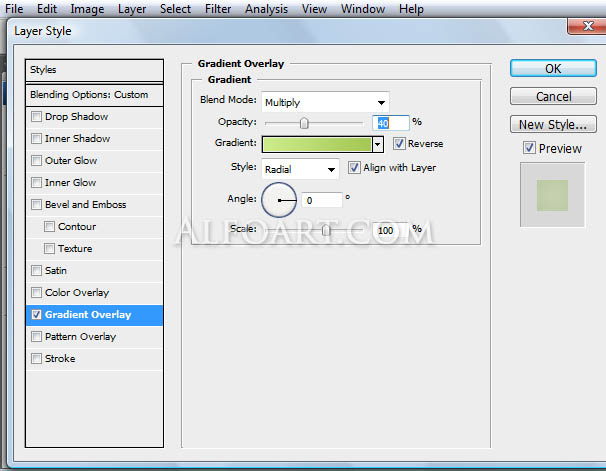
Task: Click the OK button
Action: point(553,68)
